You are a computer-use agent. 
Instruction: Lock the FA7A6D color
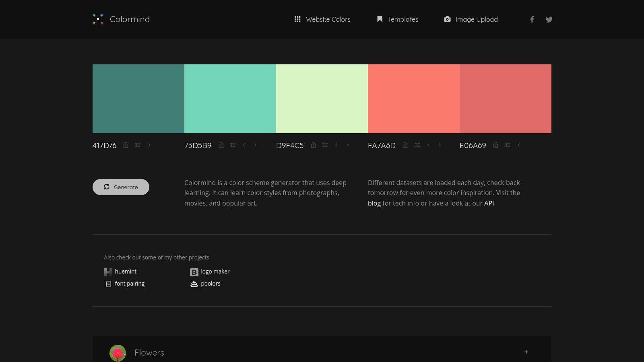(405, 145)
